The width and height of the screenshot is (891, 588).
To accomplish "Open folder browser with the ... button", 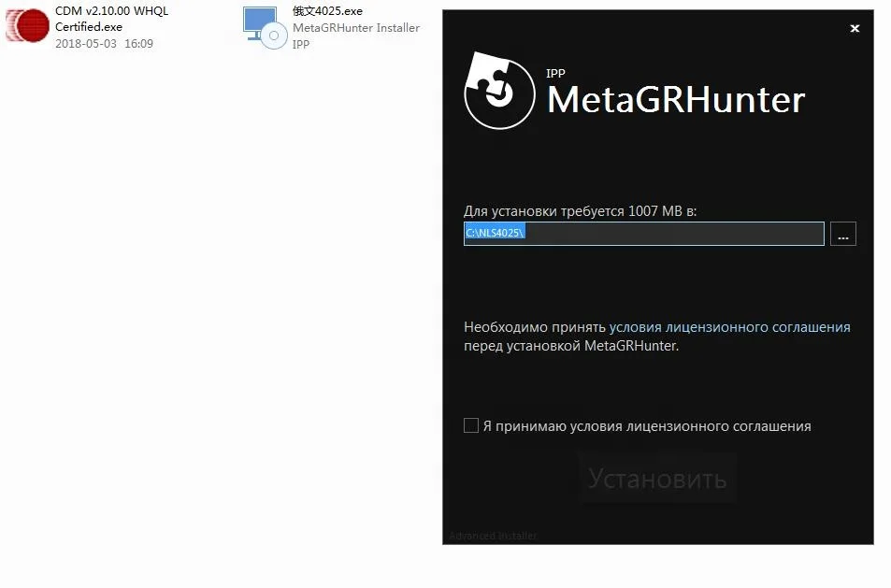I will 842,234.
